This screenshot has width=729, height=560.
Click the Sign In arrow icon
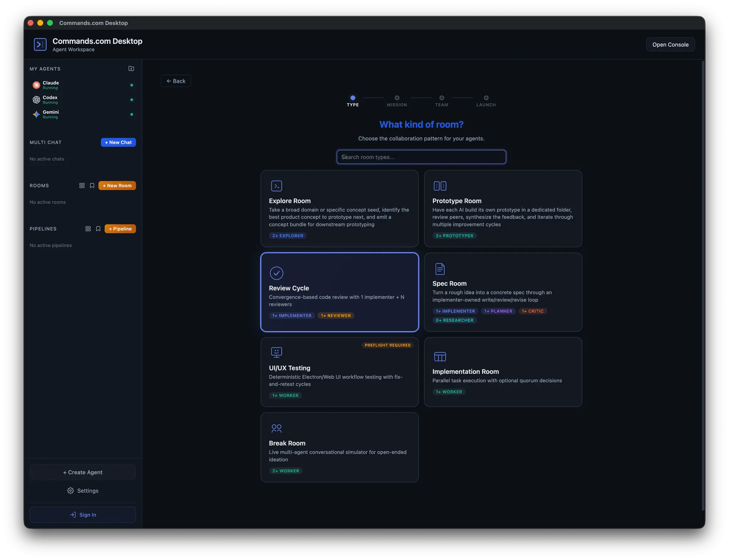click(x=73, y=515)
